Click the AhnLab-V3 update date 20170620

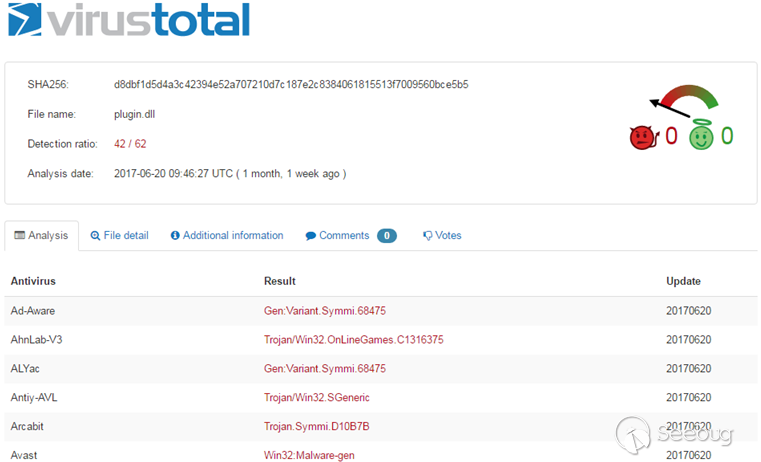pos(688,339)
